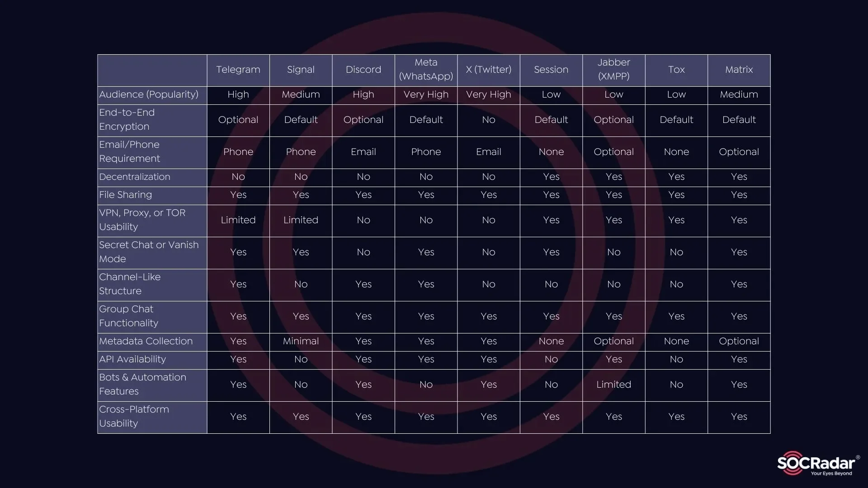Select Tox column header tab
This screenshot has width=868, height=488.
(x=676, y=70)
